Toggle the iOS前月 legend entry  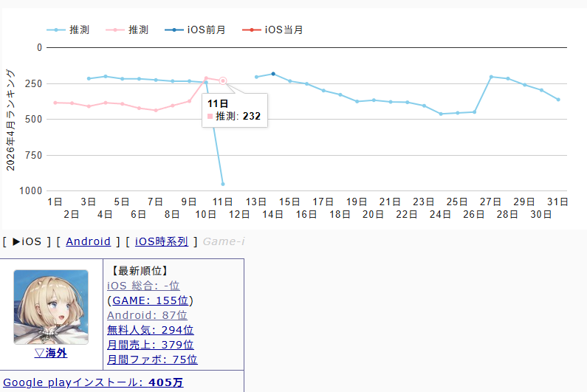click(195, 30)
